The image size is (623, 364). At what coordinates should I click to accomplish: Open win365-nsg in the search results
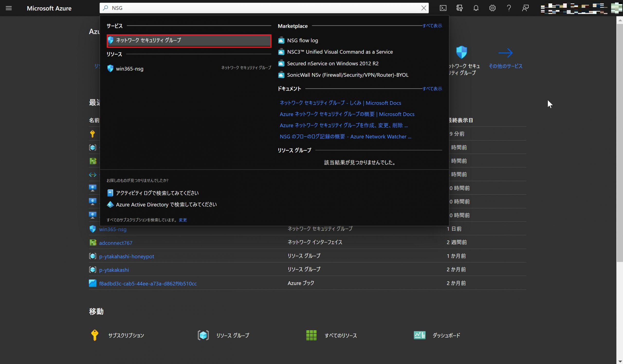[129, 69]
